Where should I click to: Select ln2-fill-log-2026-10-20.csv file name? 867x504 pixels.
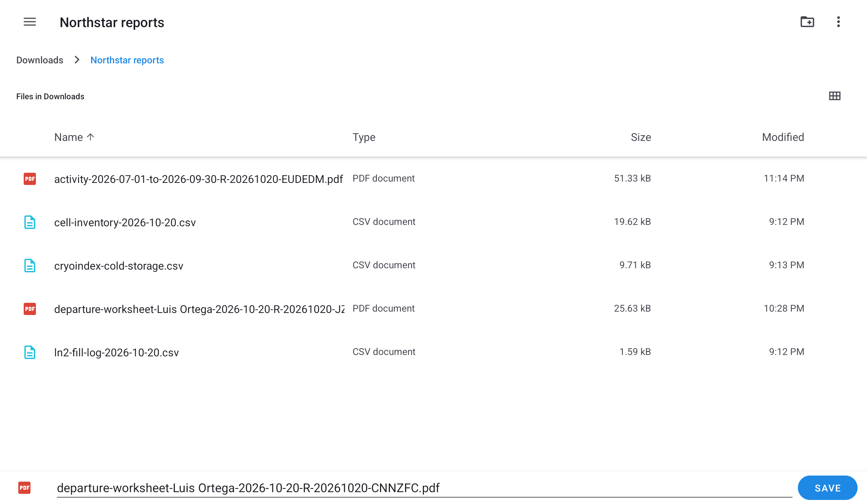116,353
